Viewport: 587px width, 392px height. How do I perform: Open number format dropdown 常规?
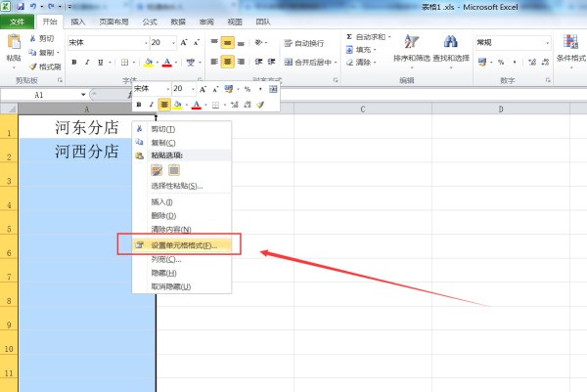point(547,43)
